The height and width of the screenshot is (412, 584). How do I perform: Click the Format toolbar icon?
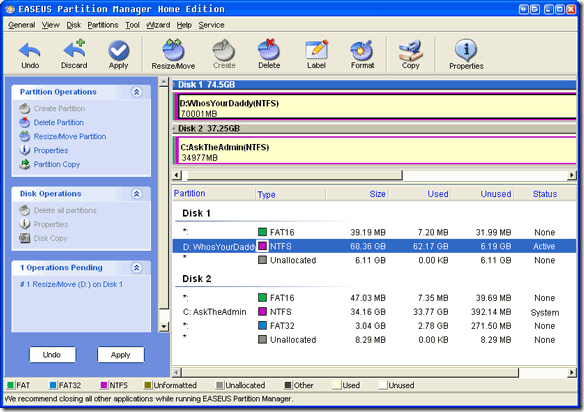[362, 55]
